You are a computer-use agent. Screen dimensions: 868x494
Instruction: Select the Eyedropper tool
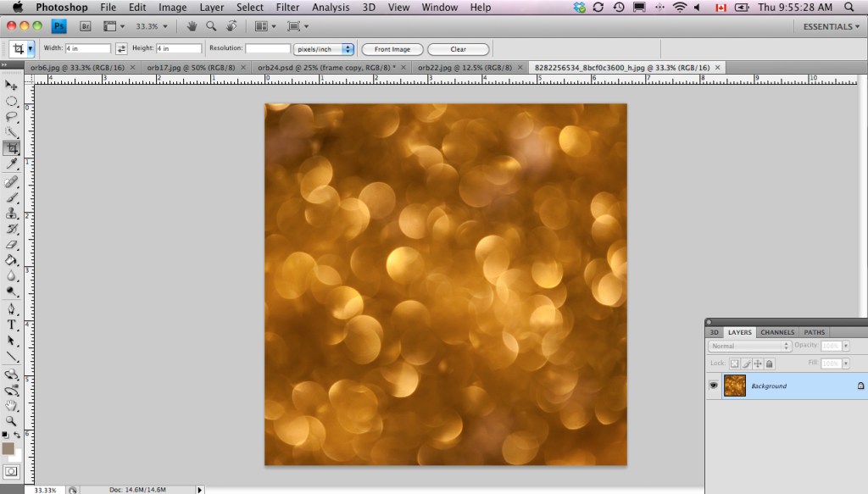pos(12,163)
